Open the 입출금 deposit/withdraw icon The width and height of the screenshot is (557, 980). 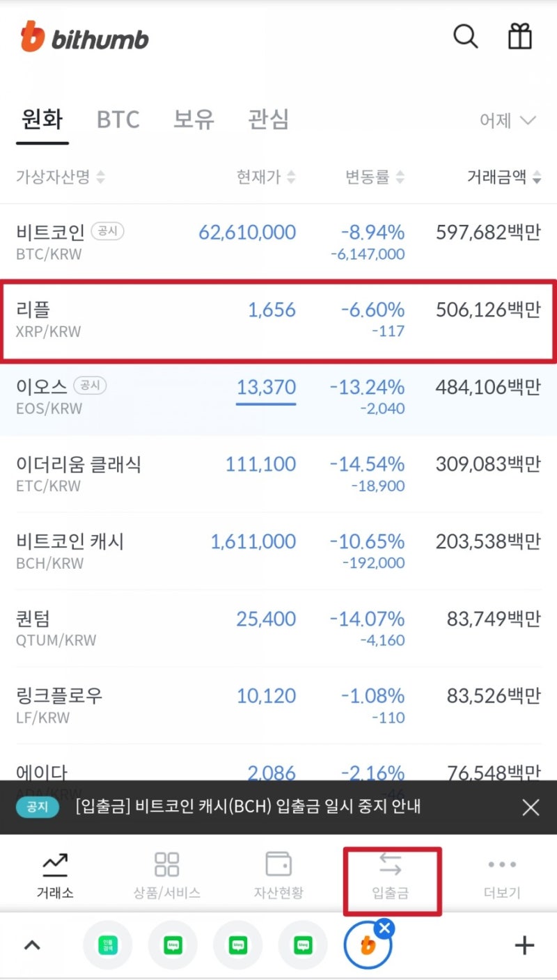tap(391, 865)
